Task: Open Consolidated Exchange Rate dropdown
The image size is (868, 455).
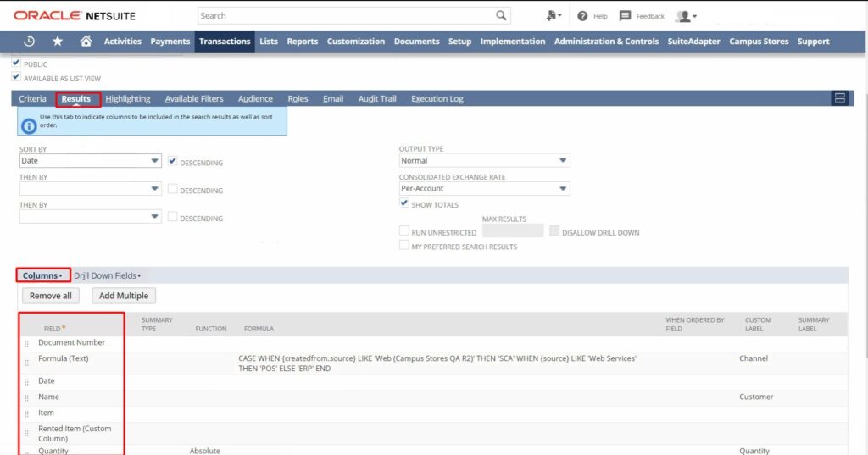Action: pyautogui.click(x=484, y=188)
